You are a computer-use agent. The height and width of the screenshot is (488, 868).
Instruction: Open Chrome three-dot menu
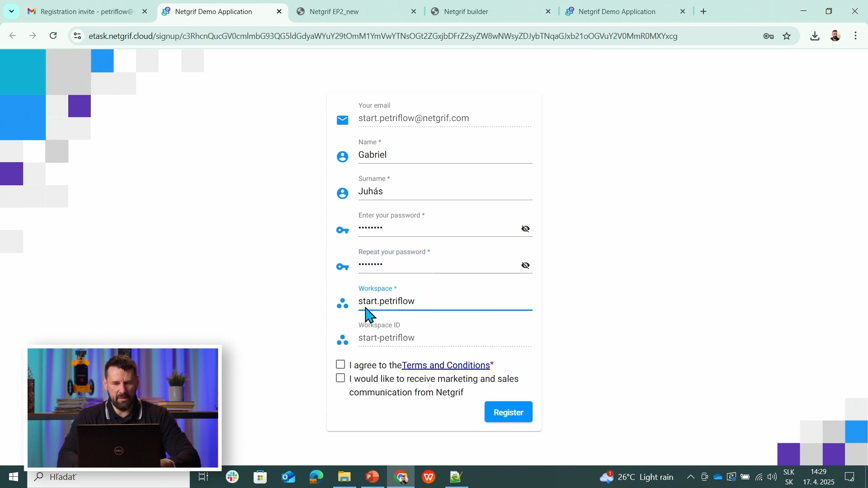coord(856,36)
